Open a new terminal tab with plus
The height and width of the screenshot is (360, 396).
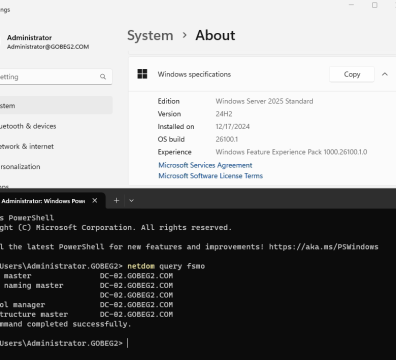click(x=116, y=201)
